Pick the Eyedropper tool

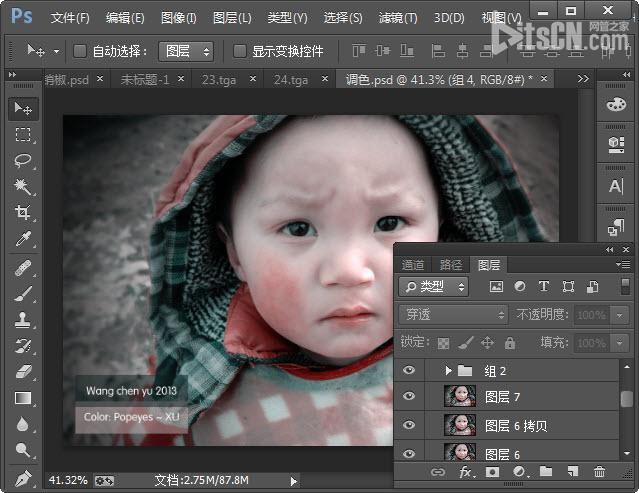pos(22,240)
